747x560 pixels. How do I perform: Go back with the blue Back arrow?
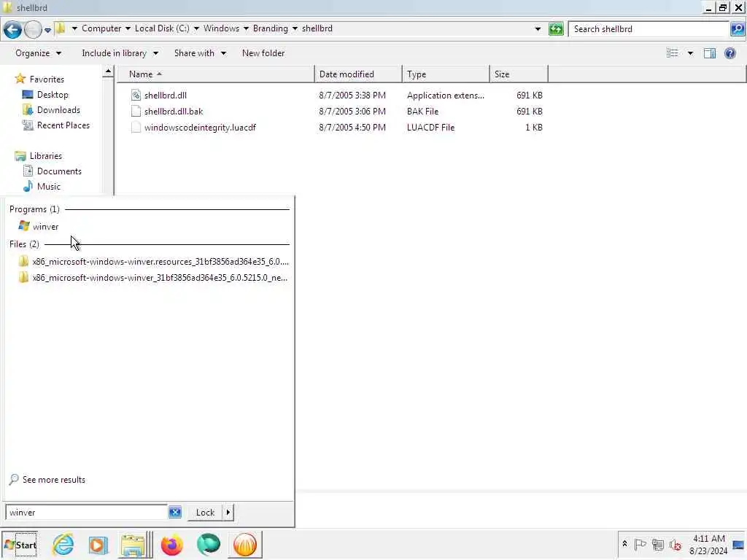(x=13, y=29)
